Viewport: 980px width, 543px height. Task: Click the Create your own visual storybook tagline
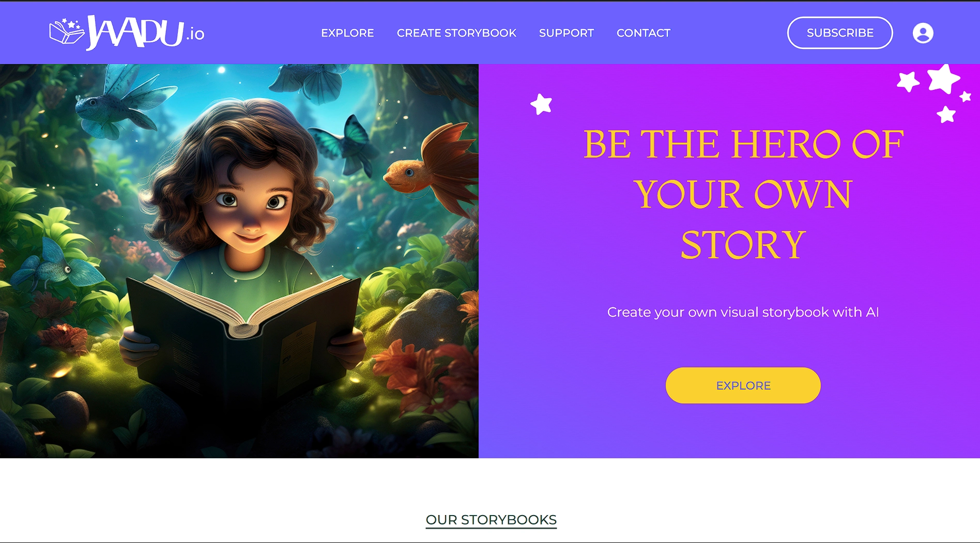point(743,312)
